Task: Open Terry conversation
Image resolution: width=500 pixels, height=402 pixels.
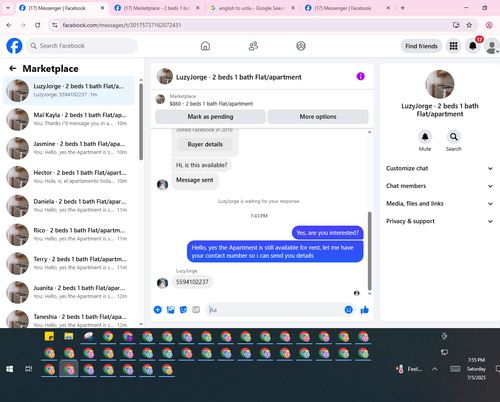Action: [x=69, y=263]
